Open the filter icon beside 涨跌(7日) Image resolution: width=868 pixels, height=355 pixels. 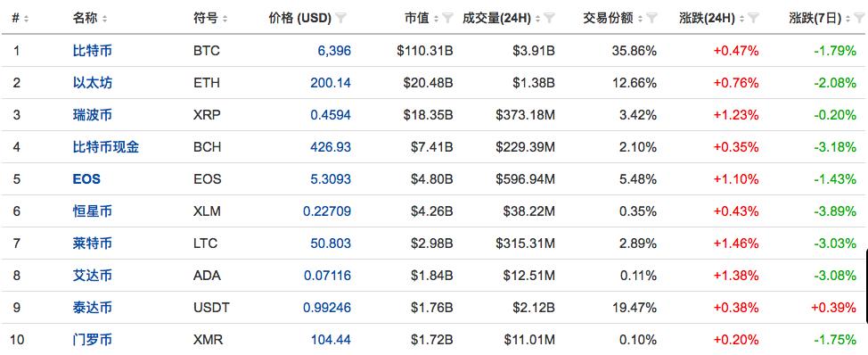[856, 18]
